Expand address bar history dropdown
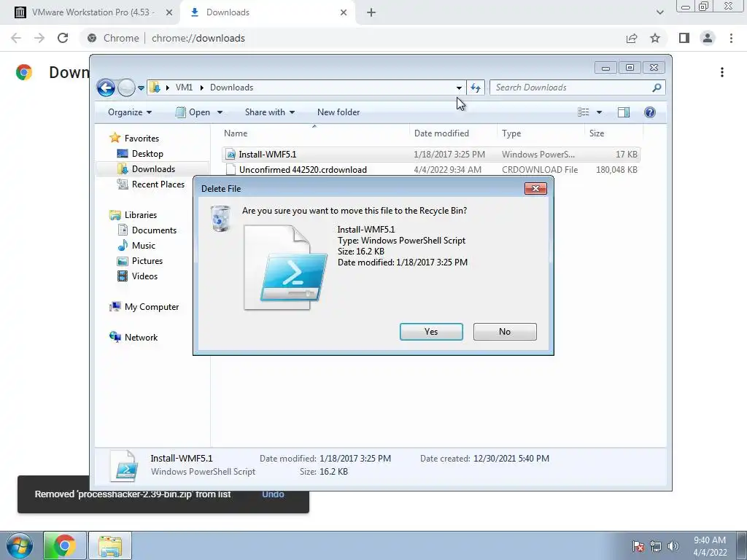747x560 pixels. pos(459,87)
